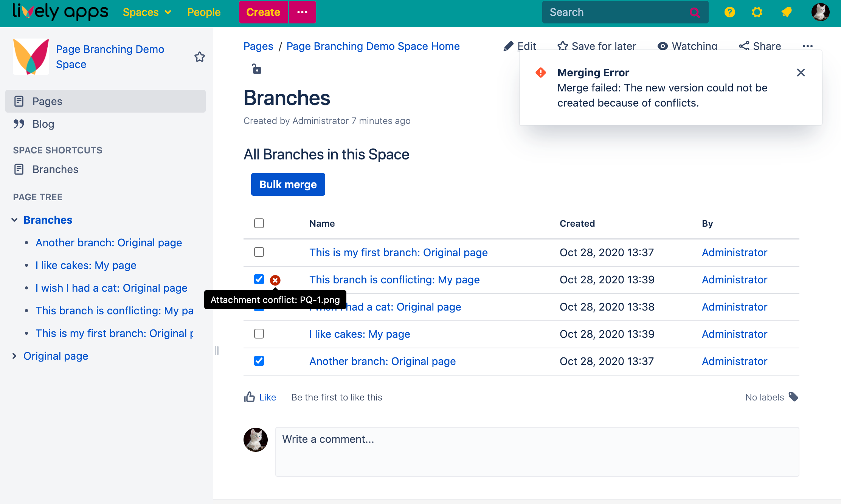Viewport: 841px width, 504px height.
Task: Open 'I like cakes: My page' table link
Action: 360,334
